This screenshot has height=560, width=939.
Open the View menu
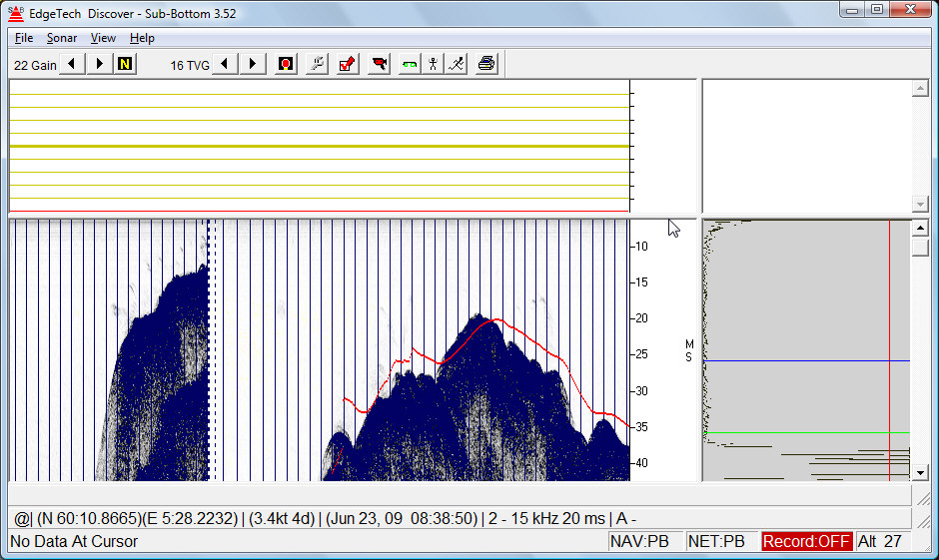pos(103,38)
